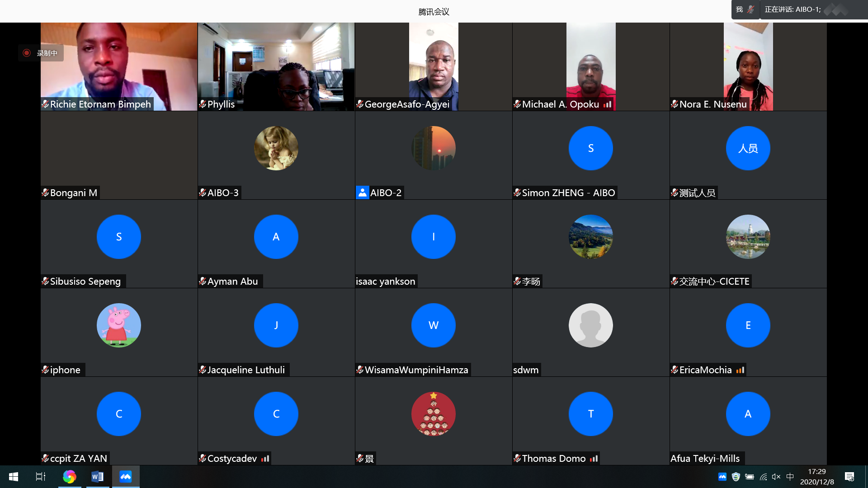
Task: Click the recording indicator icon
Action: click(x=27, y=53)
